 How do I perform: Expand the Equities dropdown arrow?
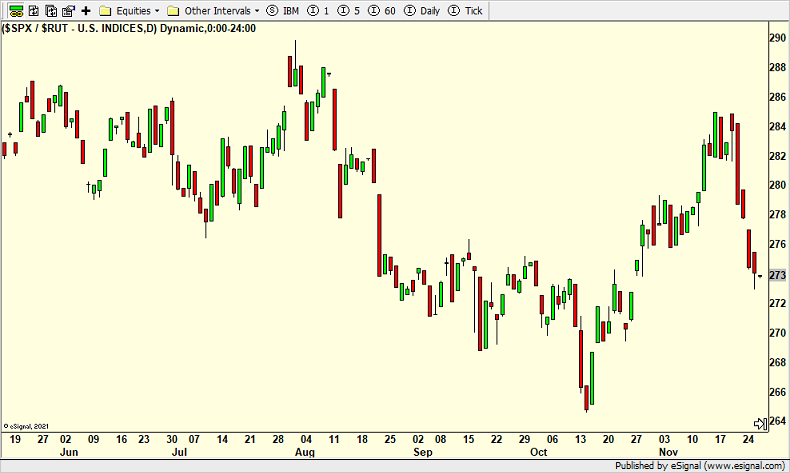click(x=157, y=10)
